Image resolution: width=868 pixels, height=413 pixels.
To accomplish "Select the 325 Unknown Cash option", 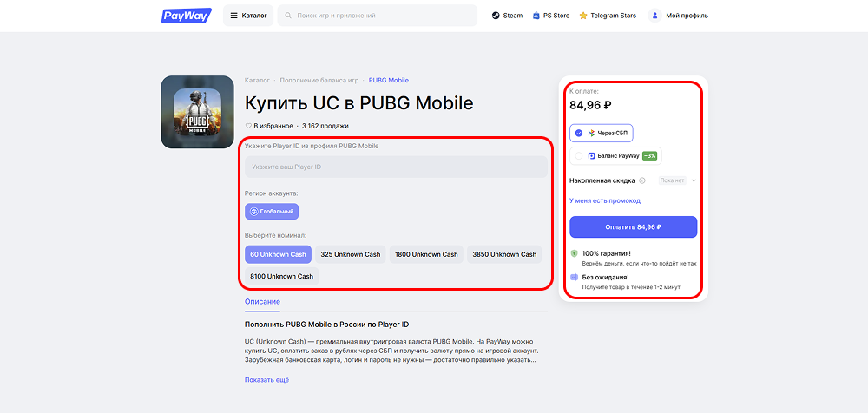I will point(351,255).
